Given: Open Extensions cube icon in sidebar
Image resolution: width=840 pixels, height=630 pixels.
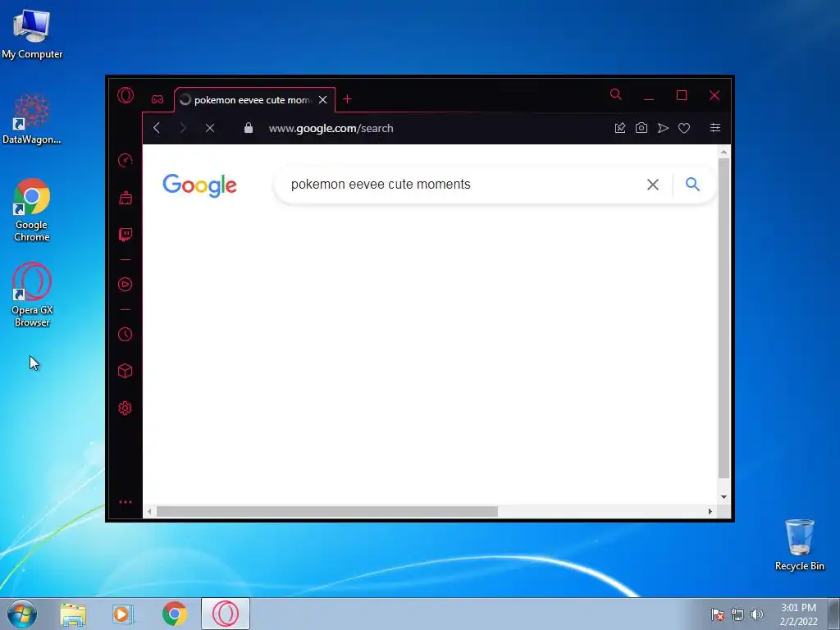Looking at the screenshot, I should coord(126,371).
